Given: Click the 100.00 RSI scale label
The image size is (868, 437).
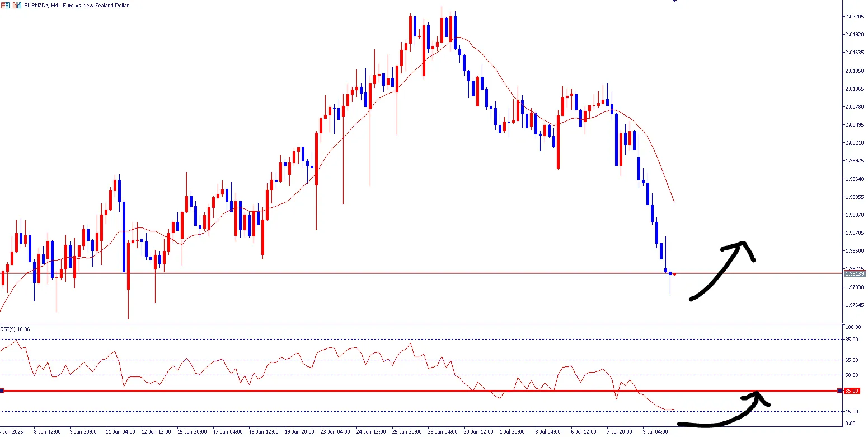Looking at the screenshot, I should (x=852, y=327).
